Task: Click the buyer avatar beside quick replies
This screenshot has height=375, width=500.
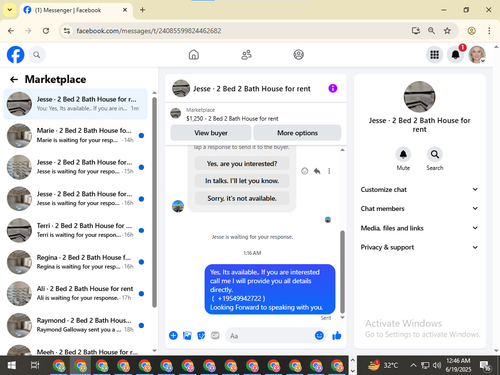Action: [178, 206]
